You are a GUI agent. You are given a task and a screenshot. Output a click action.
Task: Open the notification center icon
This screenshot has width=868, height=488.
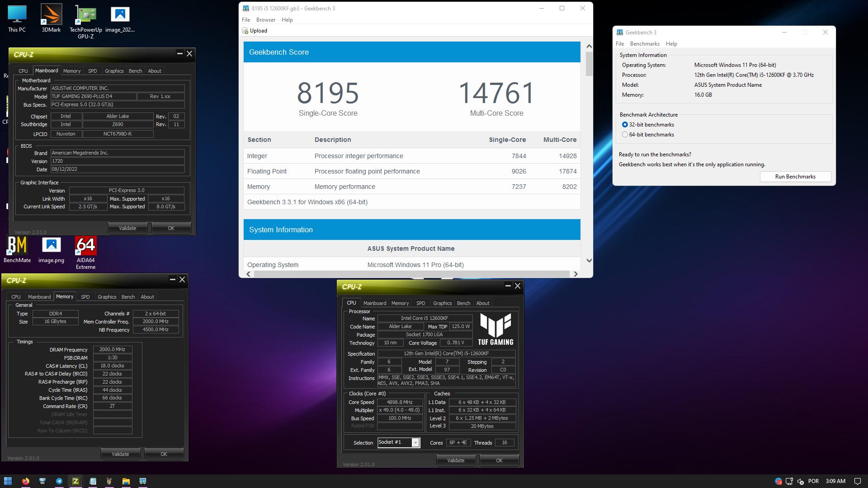click(x=857, y=481)
